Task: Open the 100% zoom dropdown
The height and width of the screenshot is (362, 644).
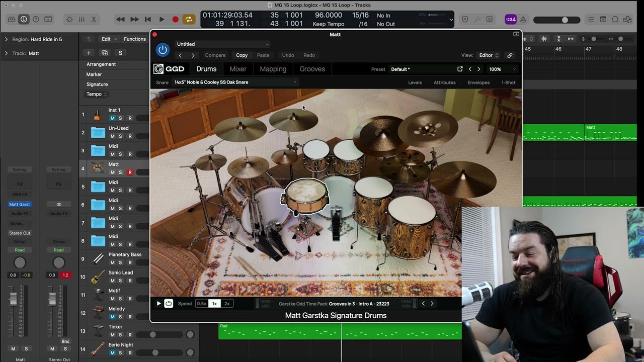Action: pyautogui.click(x=502, y=69)
